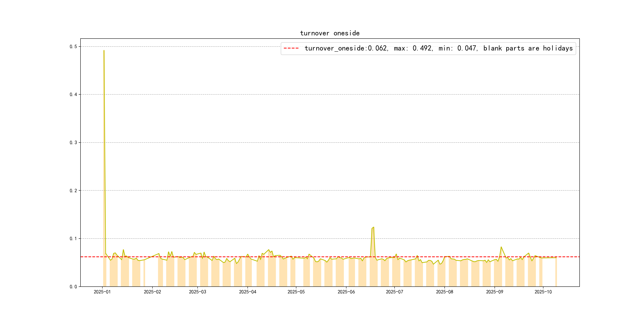Click the 0.2 y-axis tick label
Screen dimensions: 644x322
coord(73,190)
